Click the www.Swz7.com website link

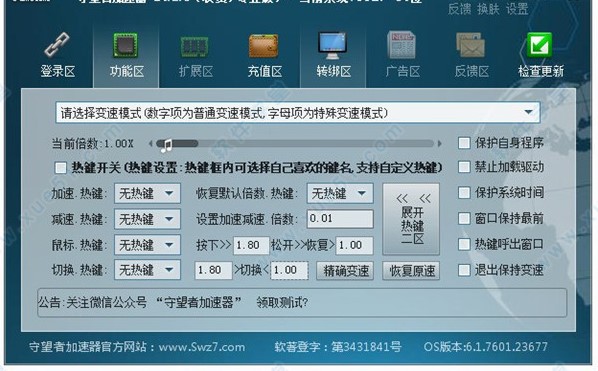pyautogui.click(x=202, y=347)
